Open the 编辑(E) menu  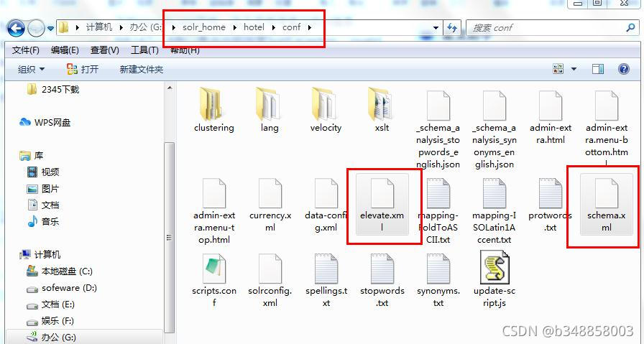pyautogui.click(x=65, y=50)
